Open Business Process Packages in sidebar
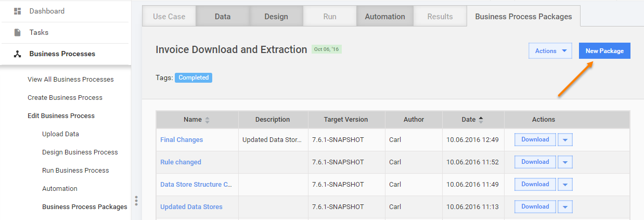644x220 pixels. pos(85,207)
